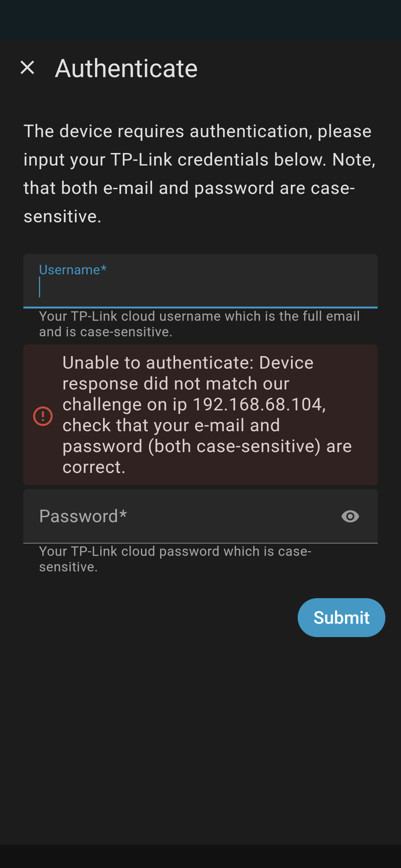Click the dark status bar above the dialog
This screenshot has height=868, width=401.
200,19
